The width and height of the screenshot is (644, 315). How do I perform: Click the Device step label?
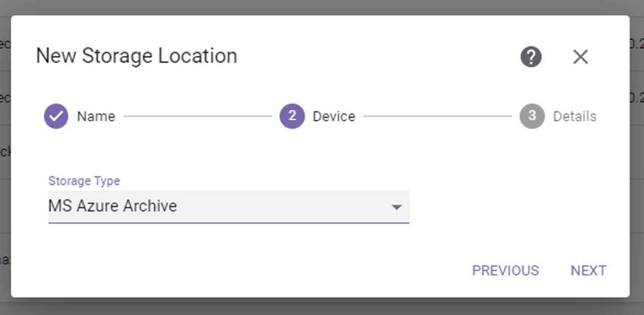pyautogui.click(x=334, y=116)
